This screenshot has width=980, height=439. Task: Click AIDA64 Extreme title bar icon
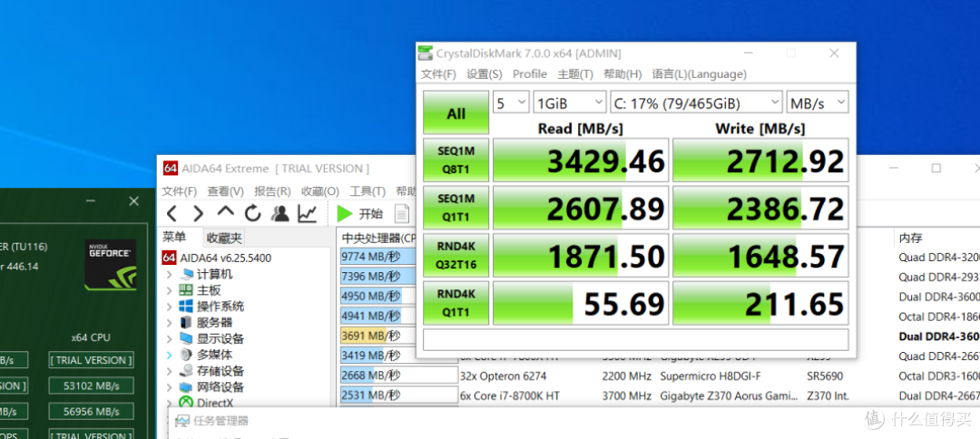(x=170, y=169)
